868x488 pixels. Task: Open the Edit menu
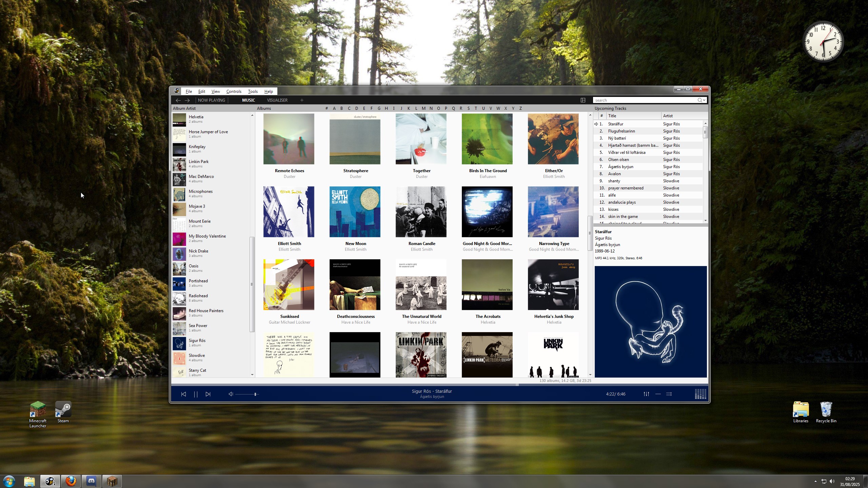[202, 91]
